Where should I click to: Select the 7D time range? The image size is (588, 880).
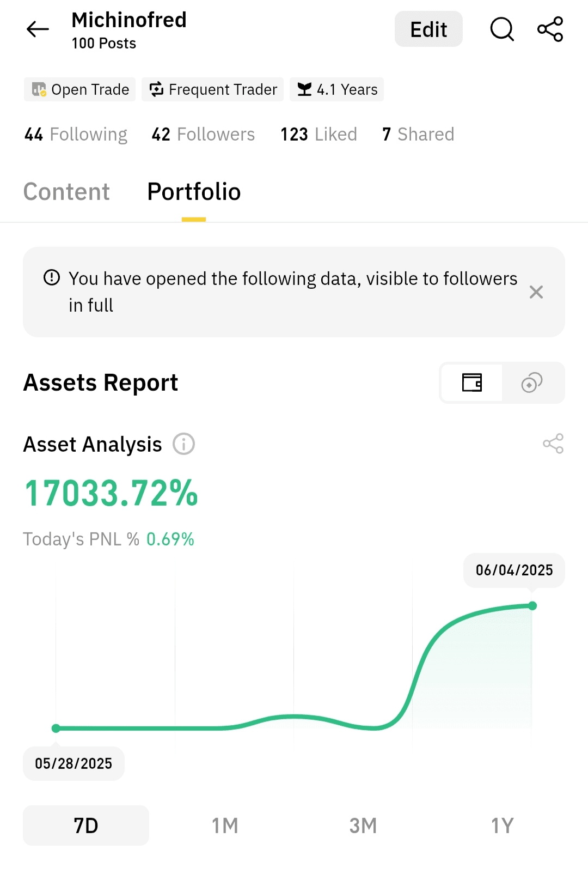tap(86, 826)
